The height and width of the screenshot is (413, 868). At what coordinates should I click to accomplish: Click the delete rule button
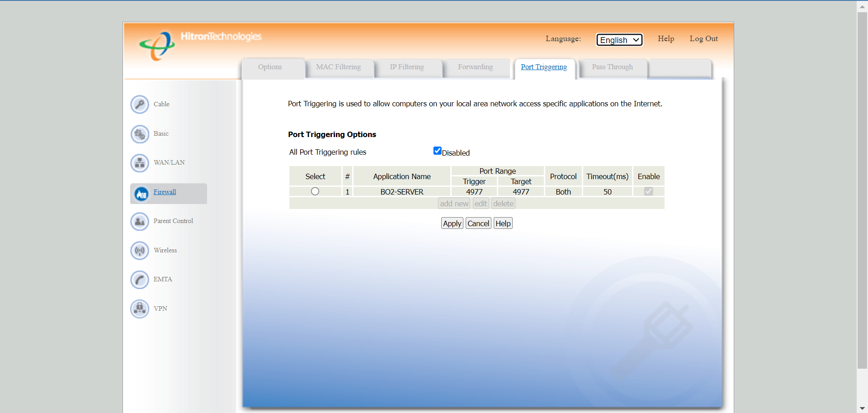pos(504,204)
